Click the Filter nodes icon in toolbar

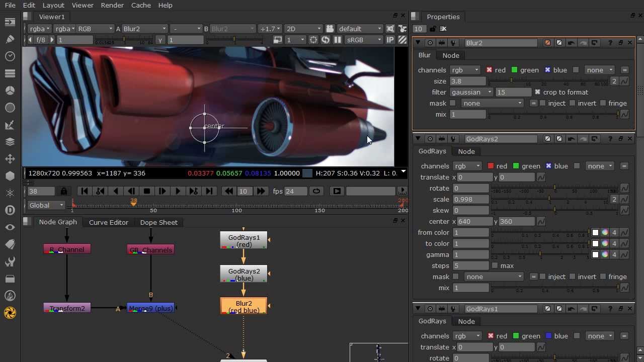click(x=10, y=107)
